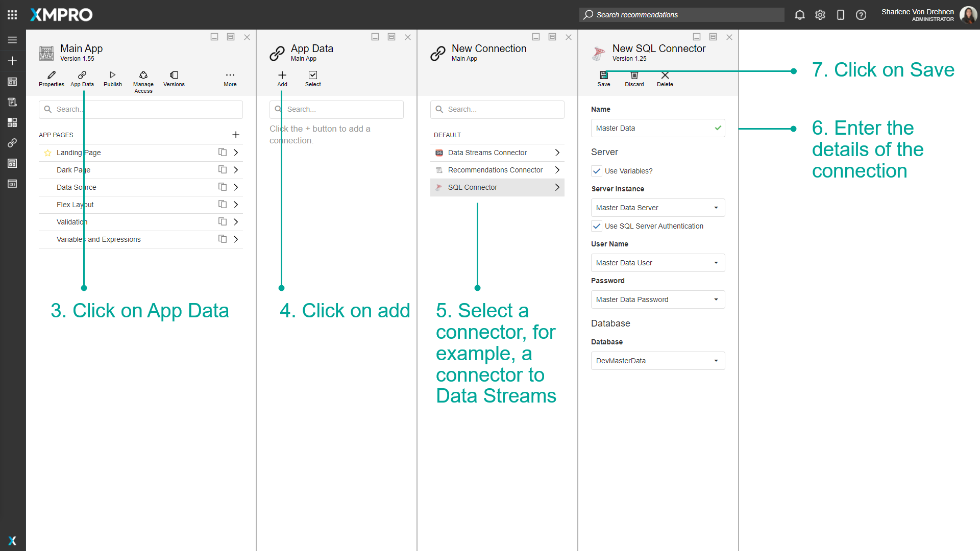This screenshot has width=980, height=551.
Task: Open the hamburger menu in the sidebar
Action: coord(12,40)
